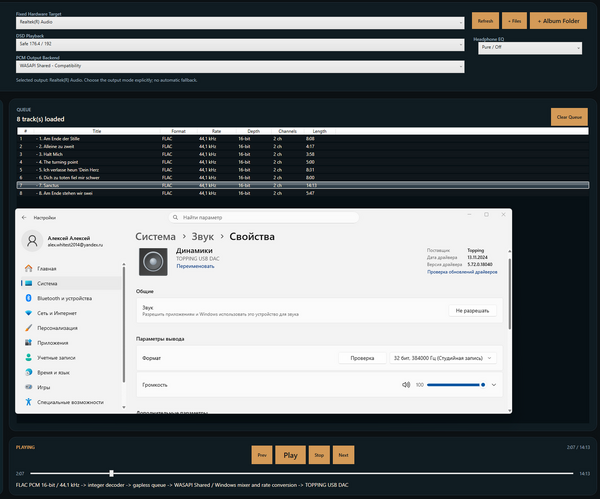The height and width of the screenshot is (499, 600).
Task: Open the Персонализация paintbrush icon entry
Action: (28, 328)
